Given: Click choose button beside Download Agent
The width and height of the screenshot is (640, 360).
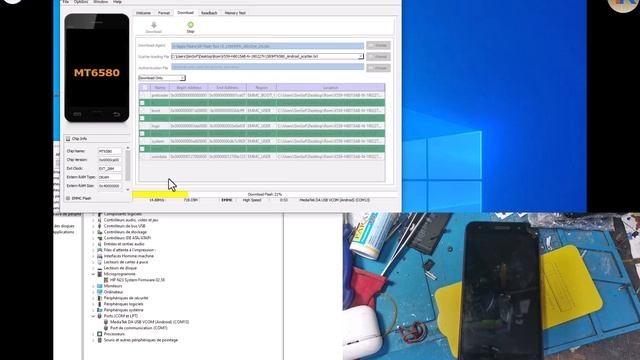Looking at the screenshot, I should (x=378, y=45).
